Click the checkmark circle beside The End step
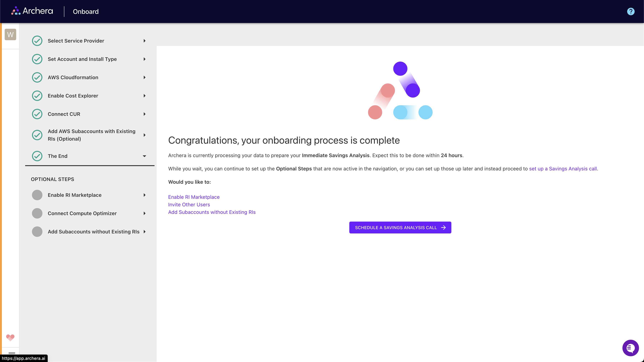The height and width of the screenshot is (362, 644). [x=37, y=156]
